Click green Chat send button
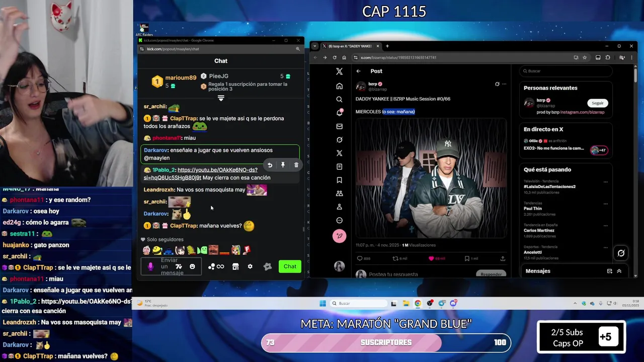644x362 pixels. pos(290,266)
